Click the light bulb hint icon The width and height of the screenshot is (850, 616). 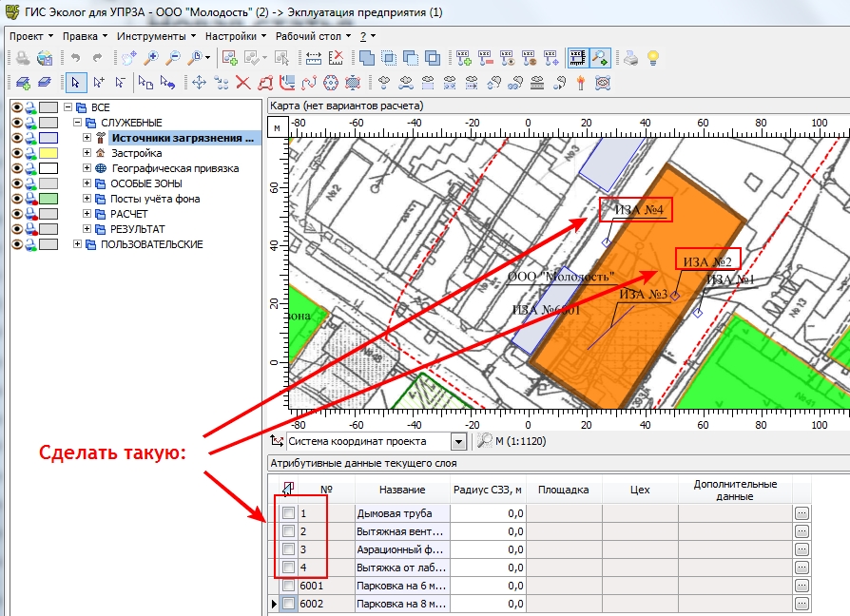point(653,58)
